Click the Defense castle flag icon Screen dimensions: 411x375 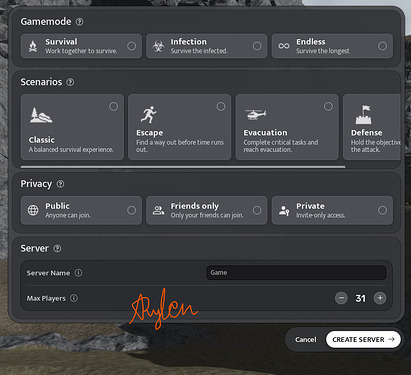click(x=364, y=115)
